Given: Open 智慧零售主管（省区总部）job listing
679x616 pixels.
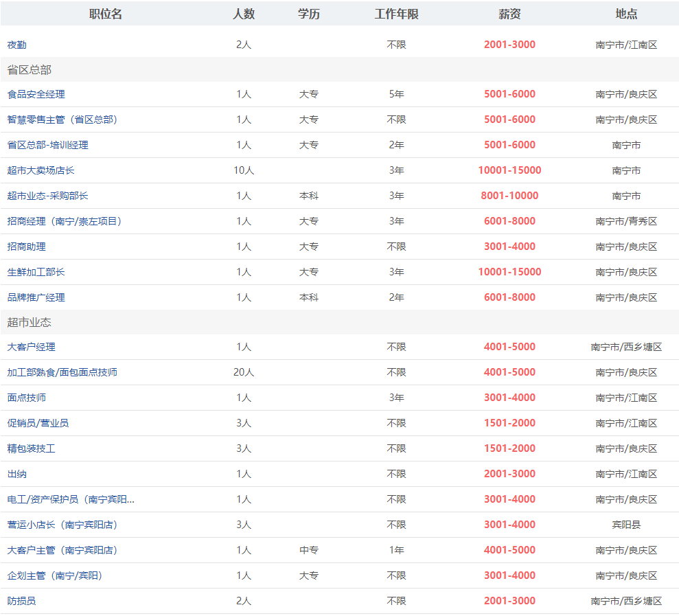Looking at the screenshot, I should [62, 119].
